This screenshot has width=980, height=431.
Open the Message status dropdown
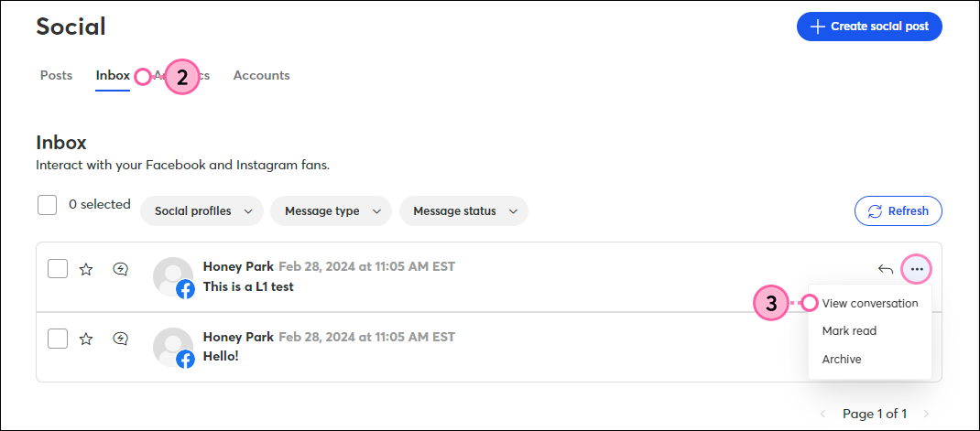[463, 211]
